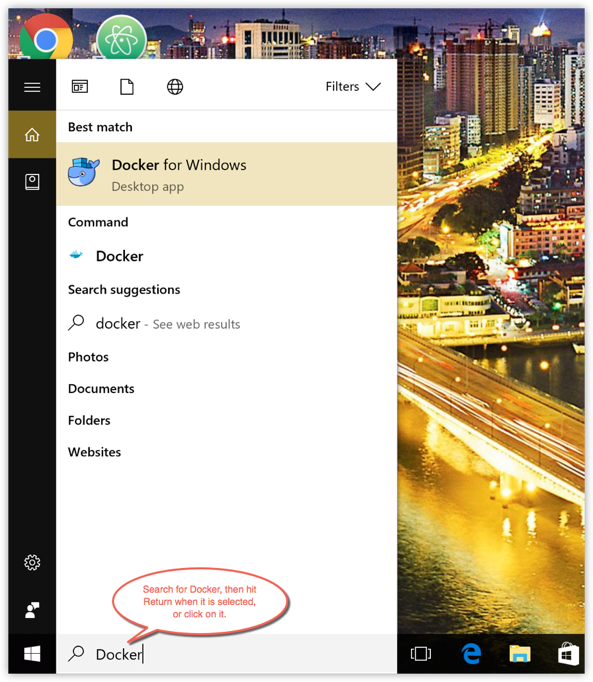Open Task View on the taskbar
The image size is (593, 682).
pos(421,654)
